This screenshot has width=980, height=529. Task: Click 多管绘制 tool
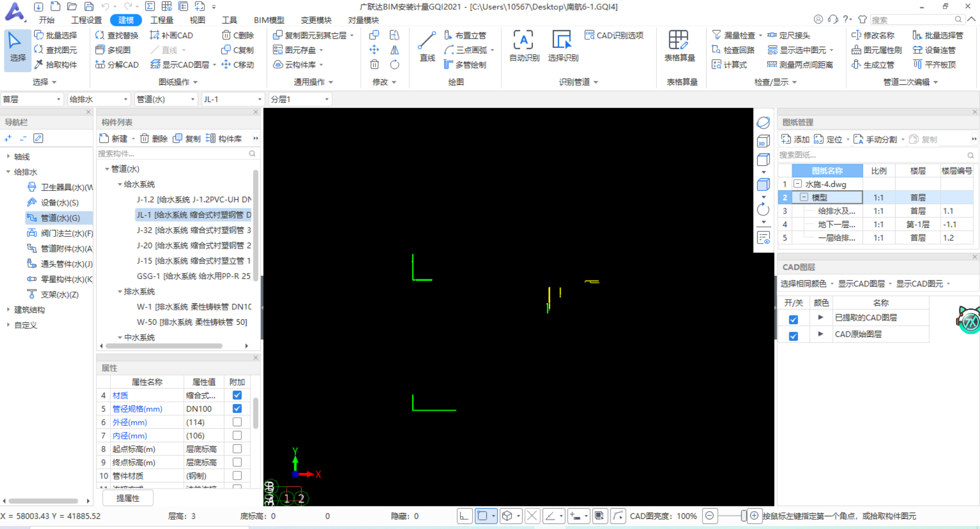coord(465,65)
